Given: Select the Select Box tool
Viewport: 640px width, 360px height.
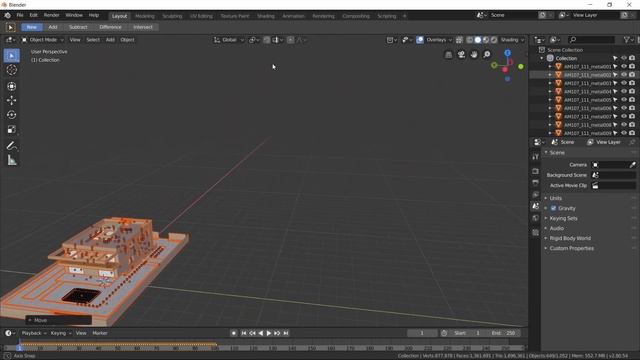Looking at the screenshot, I should point(11,56).
